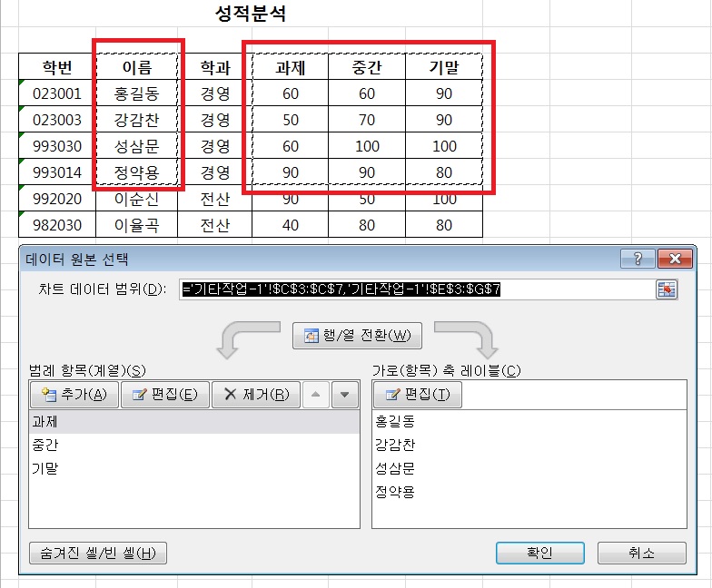Click the 편집(E) button for legend series

coord(164,395)
